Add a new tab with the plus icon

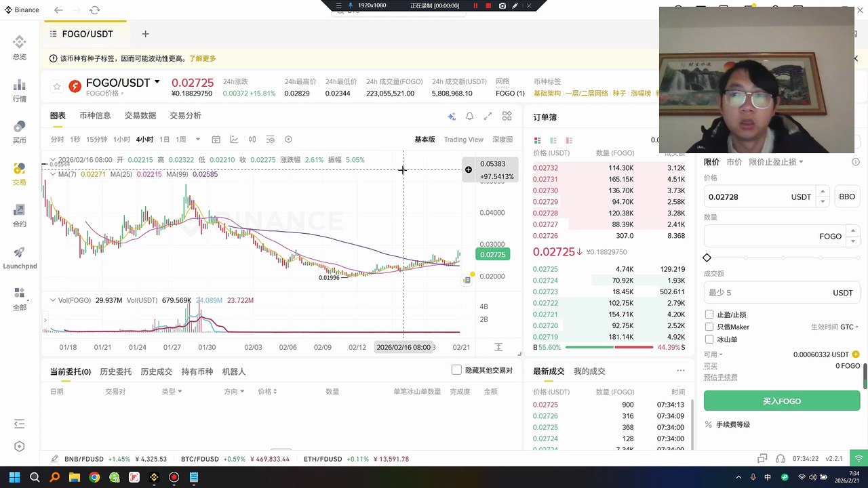[145, 34]
